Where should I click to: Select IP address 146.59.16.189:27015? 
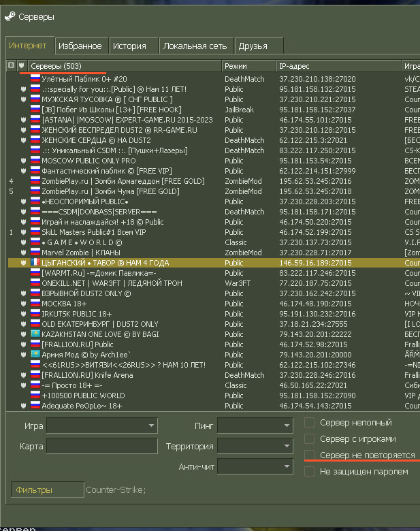[315, 263]
